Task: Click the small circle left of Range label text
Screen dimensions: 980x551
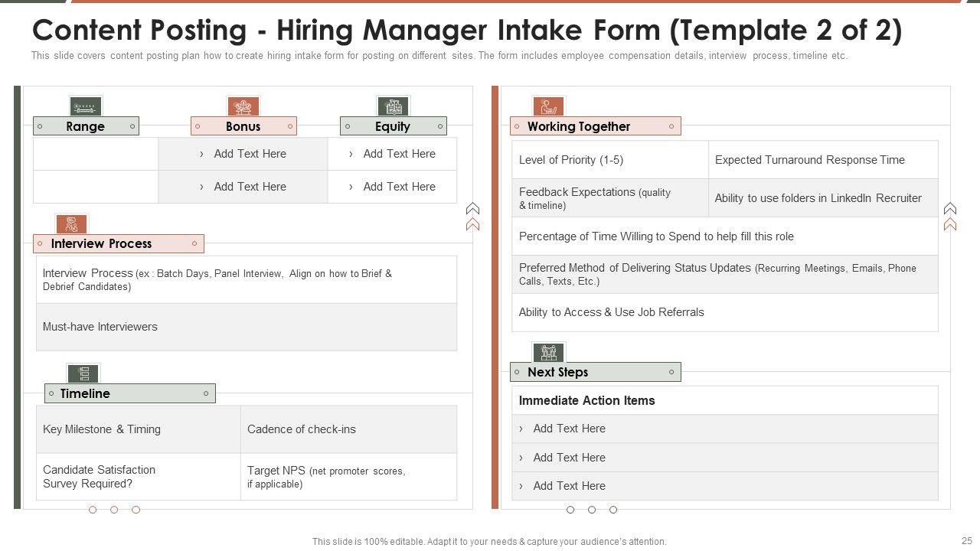Action: [40, 126]
